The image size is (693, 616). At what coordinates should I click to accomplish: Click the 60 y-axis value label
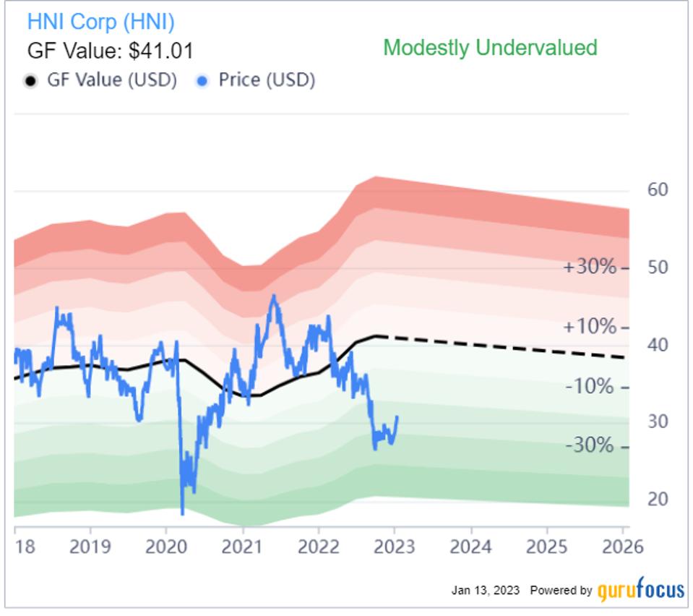(x=658, y=189)
